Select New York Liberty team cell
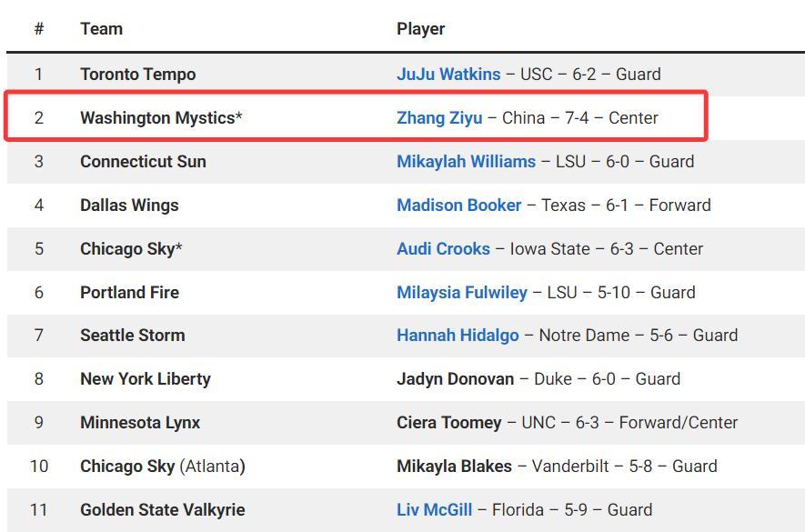Image resolution: width=805 pixels, height=532 pixels. point(145,379)
